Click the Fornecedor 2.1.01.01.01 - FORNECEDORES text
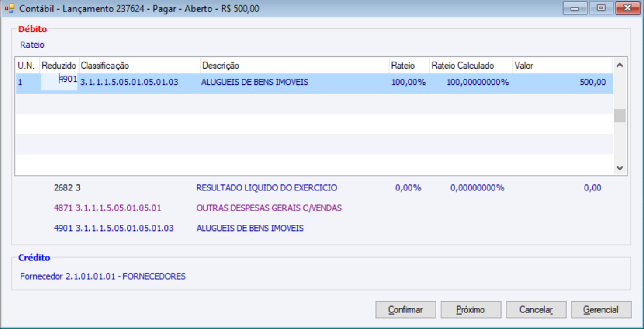This screenshot has height=329, width=644. (103, 277)
